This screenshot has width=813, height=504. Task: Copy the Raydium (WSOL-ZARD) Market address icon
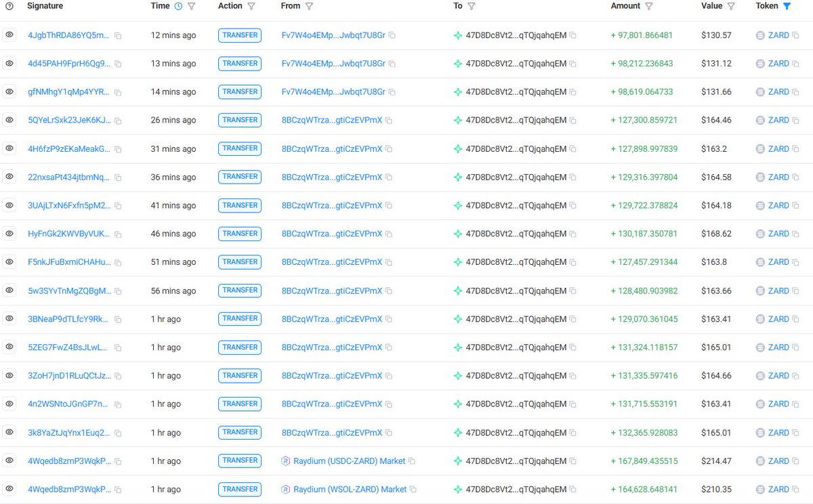pyautogui.click(x=413, y=490)
